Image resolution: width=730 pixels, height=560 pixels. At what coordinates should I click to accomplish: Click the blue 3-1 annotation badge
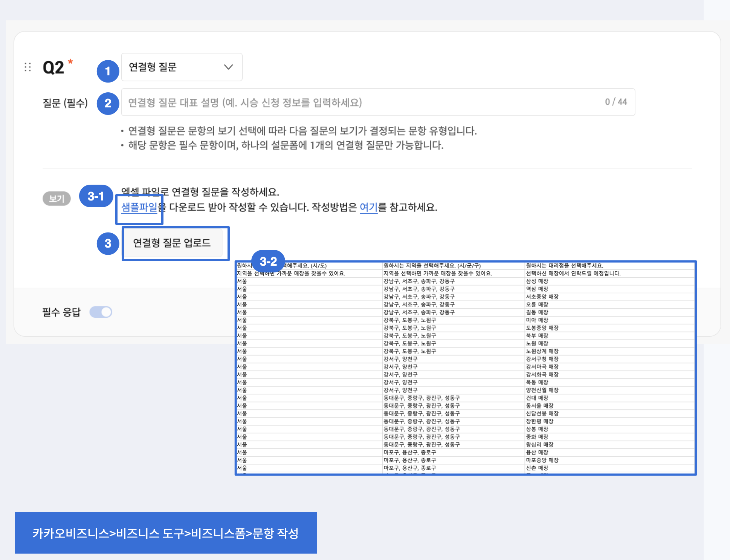96,196
